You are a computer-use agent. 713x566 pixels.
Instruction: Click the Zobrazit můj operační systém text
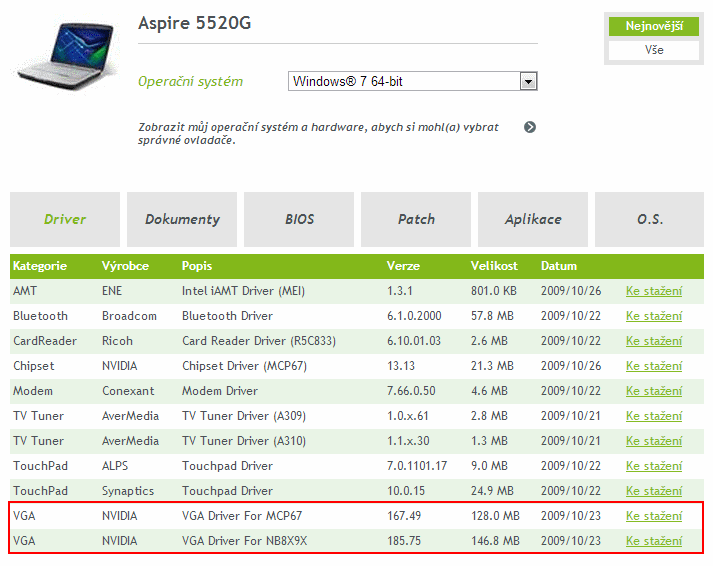pyautogui.click(x=318, y=134)
